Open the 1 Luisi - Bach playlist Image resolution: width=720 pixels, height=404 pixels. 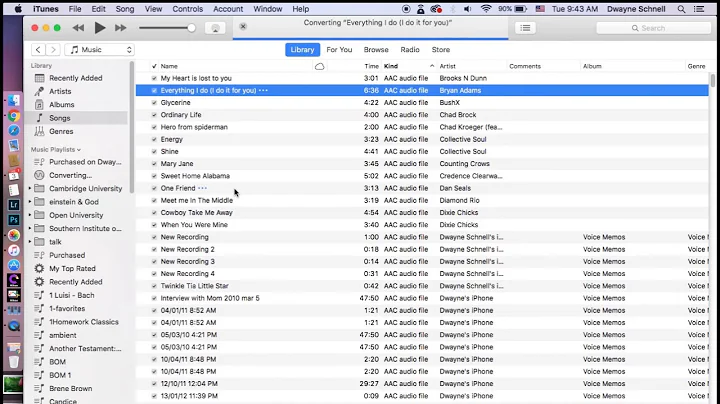pyautogui.click(x=72, y=295)
